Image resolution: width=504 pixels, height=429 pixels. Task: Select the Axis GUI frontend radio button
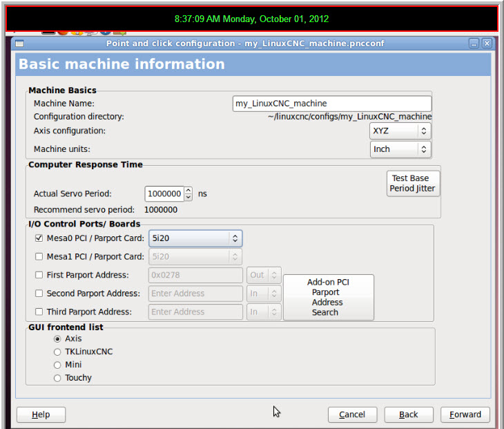[57, 339]
